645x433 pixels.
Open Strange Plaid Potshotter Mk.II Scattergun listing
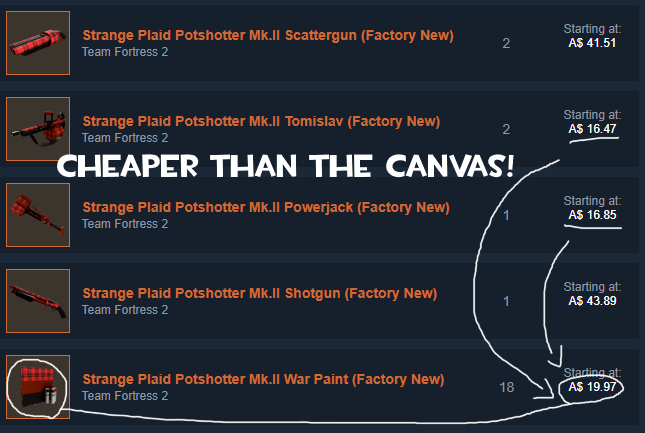268,35
